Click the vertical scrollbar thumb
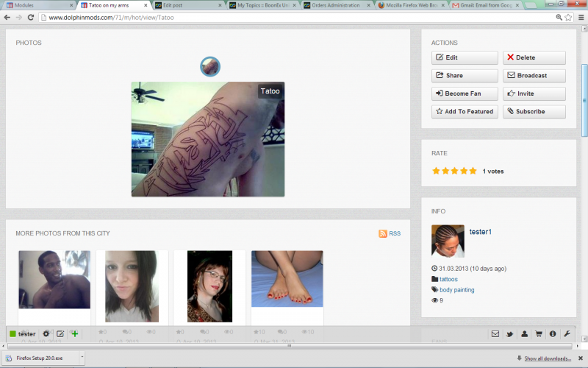This screenshot has height=368, width=588. click(584, 101)
